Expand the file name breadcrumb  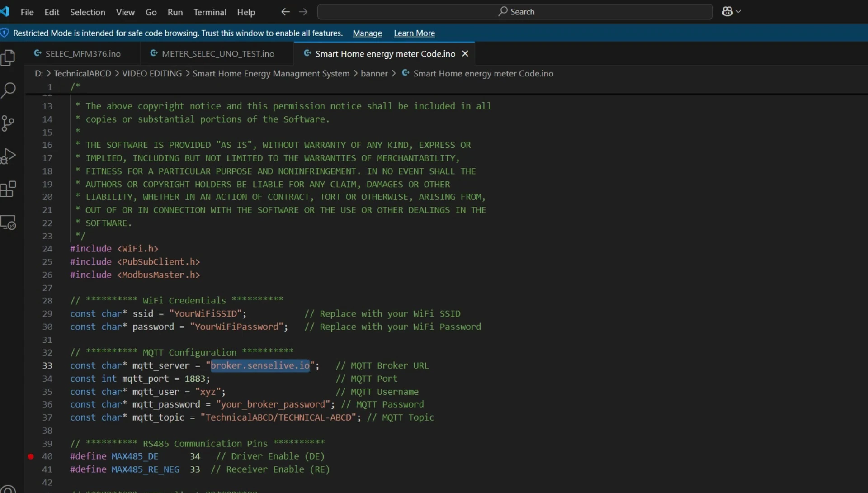(483, 73)
